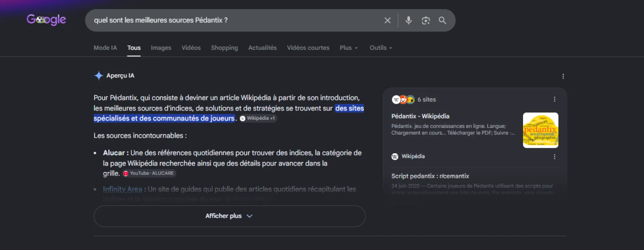Image resolution: width=644 pixels, height=250 pixels.
Task: Open the Wikipédia +1 source chip
Action: [258, 118]
